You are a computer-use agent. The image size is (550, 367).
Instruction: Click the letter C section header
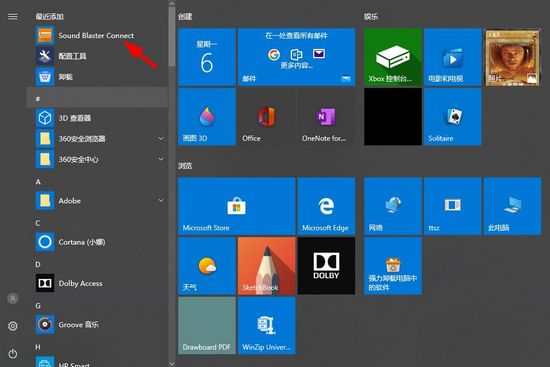coord(38,223)
